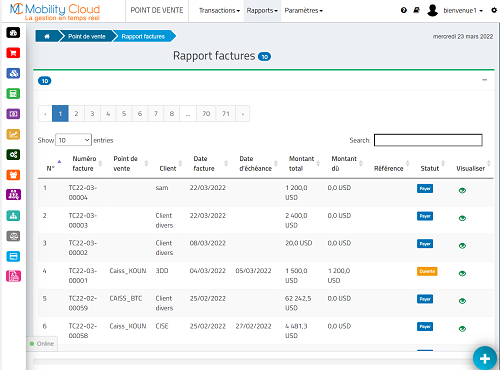This screenshot has width=500, height=370.
Task: Click the bottom horizontal scrollbar
Action: pos(253,361)
